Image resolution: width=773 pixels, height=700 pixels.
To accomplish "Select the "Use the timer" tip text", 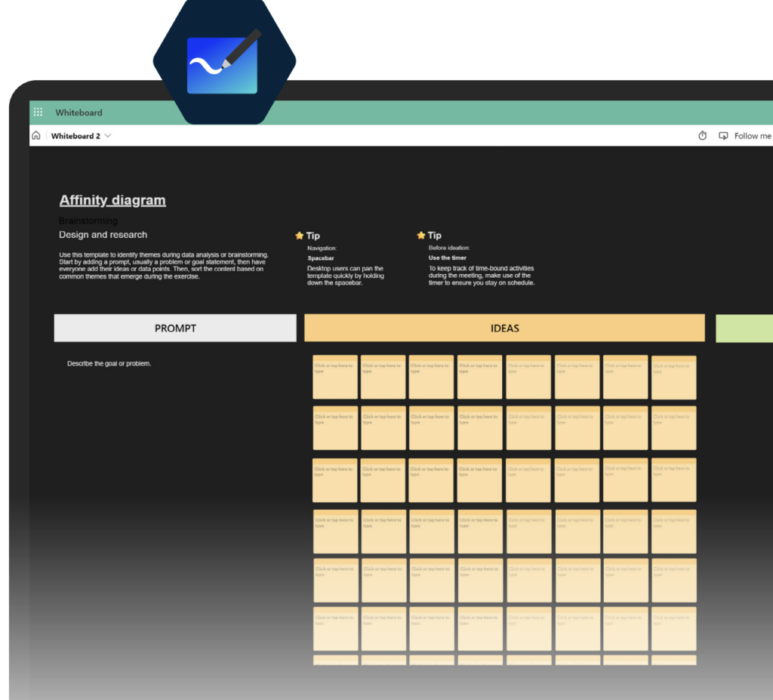I will [x=447, y=257].
